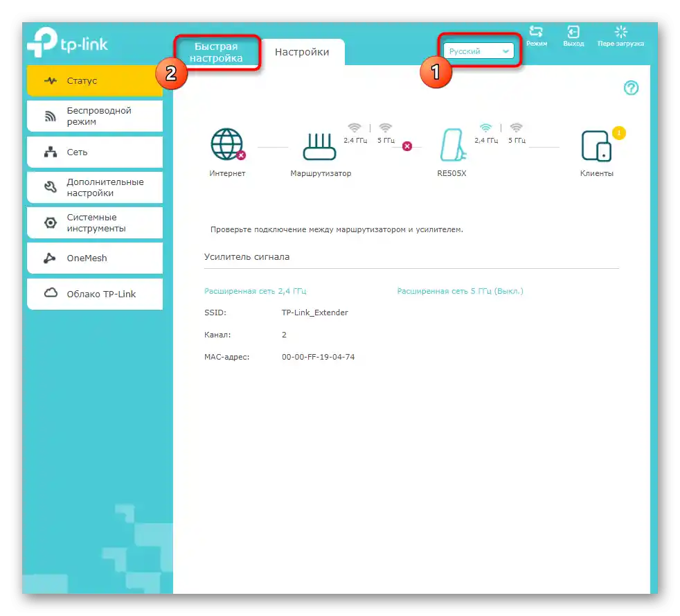Click the red disconnect marker between router and extender
680x616 pixels.
[406, 146]
